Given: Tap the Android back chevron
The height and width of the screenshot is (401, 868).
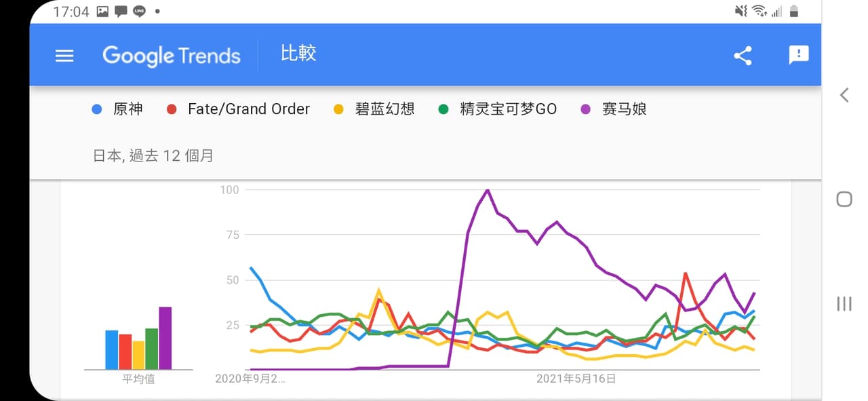Looking at the screenshot, I should click(844, 95).
